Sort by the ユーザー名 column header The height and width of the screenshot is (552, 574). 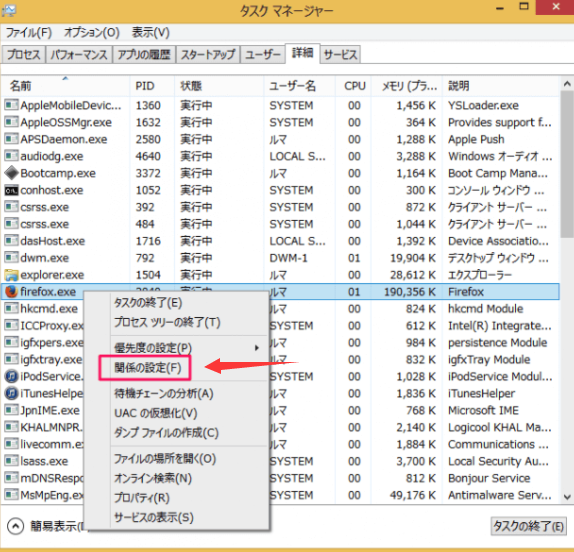pos(299,86)
